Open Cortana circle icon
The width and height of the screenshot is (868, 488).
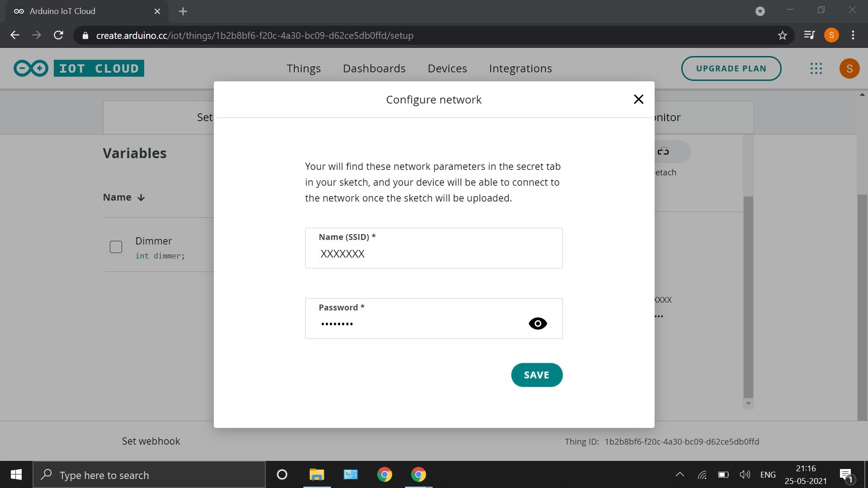pyautogui.click(x=282, y=475)
